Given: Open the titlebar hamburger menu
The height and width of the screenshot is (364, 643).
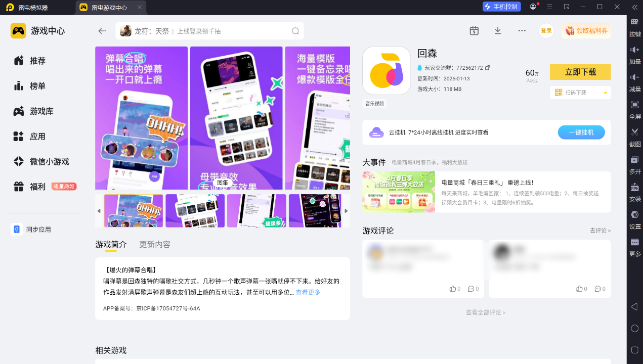Looking at the screenshot, I should click(549, 7).
